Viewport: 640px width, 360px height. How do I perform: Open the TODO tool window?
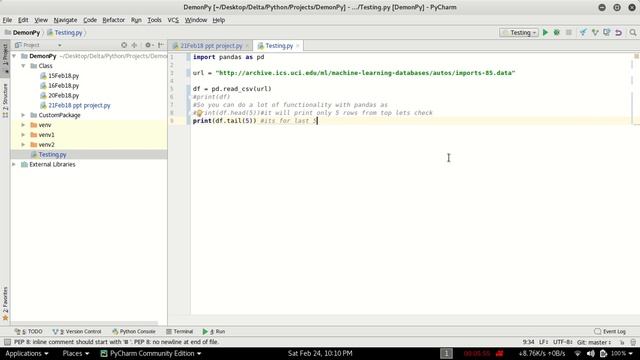point(29,331)
